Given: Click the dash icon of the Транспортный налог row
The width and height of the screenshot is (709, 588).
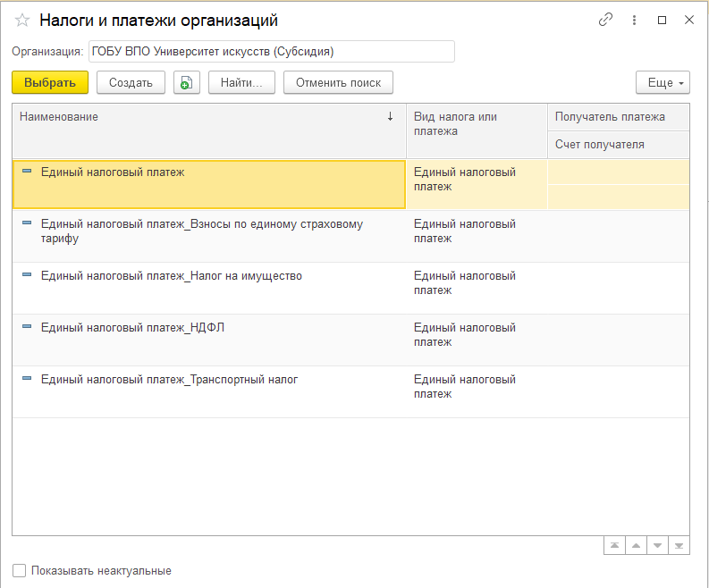Looking at the screenshot, I should coord(27,378).
